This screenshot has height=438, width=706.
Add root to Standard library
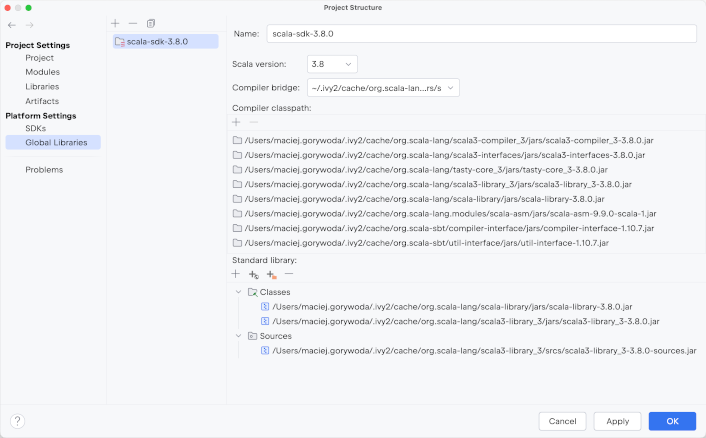[236, 274]
